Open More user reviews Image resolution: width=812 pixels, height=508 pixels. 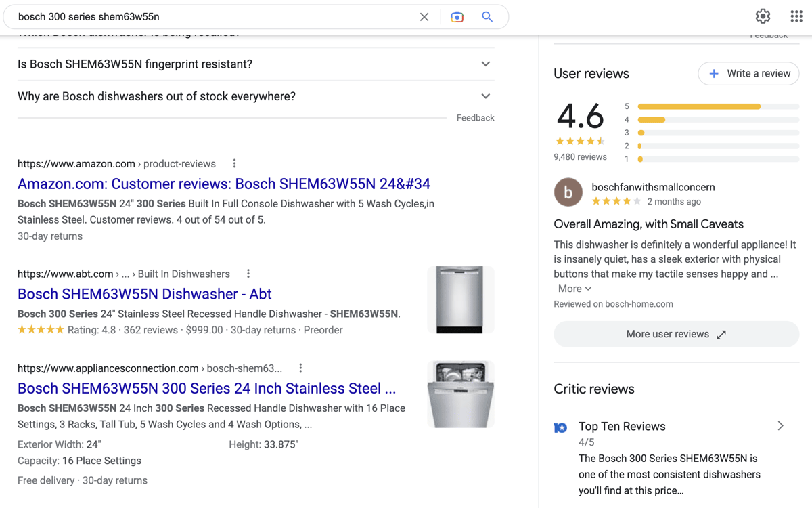coord(676,334)
